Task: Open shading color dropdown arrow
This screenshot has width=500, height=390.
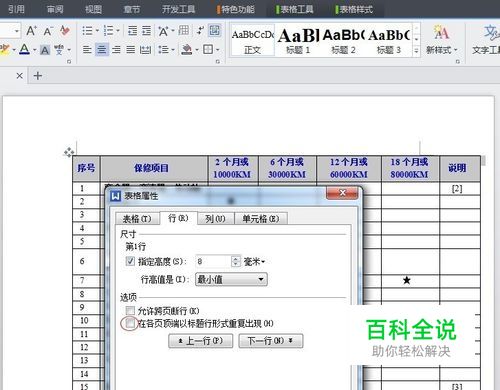Action: point(197,50)
